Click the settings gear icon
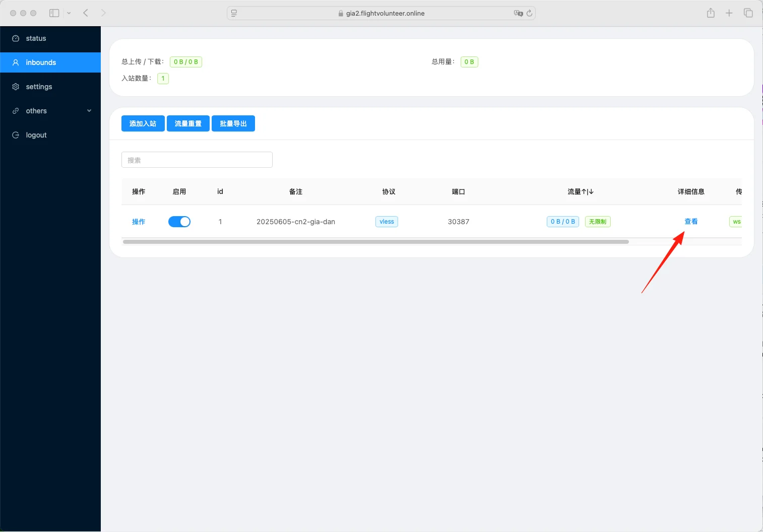This screenshot has width=763, height=532. 16,87
